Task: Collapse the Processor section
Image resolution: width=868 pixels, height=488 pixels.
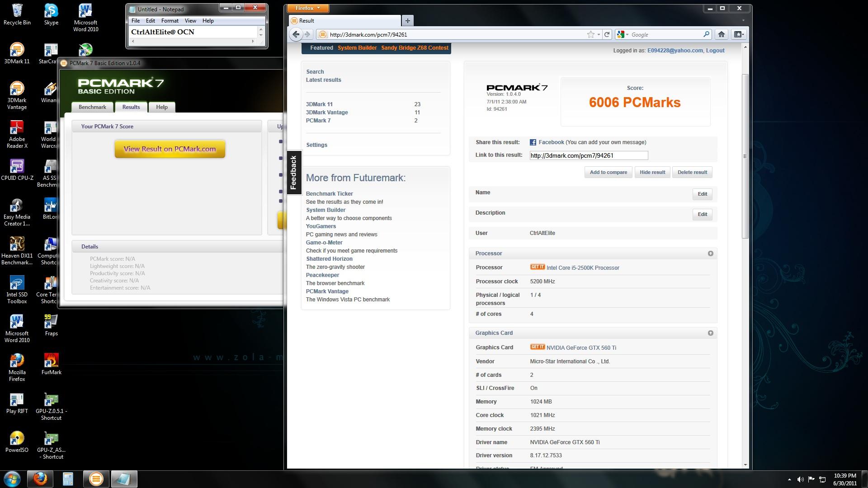Action: 710,253
